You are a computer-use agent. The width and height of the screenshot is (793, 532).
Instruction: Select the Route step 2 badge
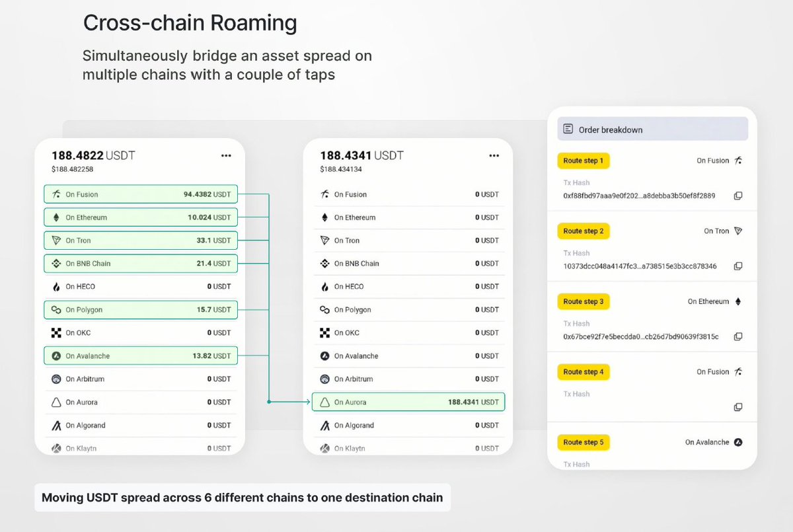584,231
